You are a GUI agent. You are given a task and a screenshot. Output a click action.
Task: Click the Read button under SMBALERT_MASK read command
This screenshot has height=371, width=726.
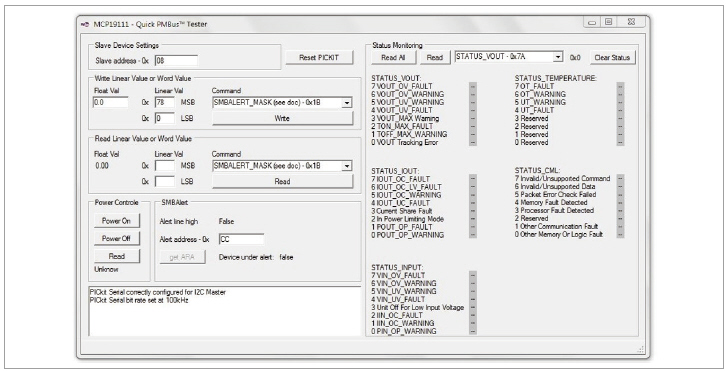coord(282,181)
